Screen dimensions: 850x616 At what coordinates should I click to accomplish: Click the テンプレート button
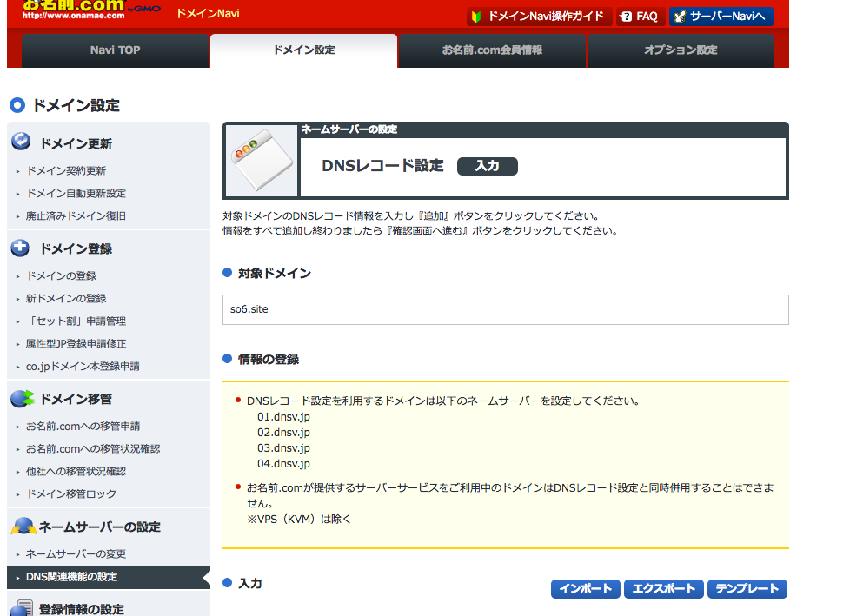pyautogui.click(x=747, y=589)
